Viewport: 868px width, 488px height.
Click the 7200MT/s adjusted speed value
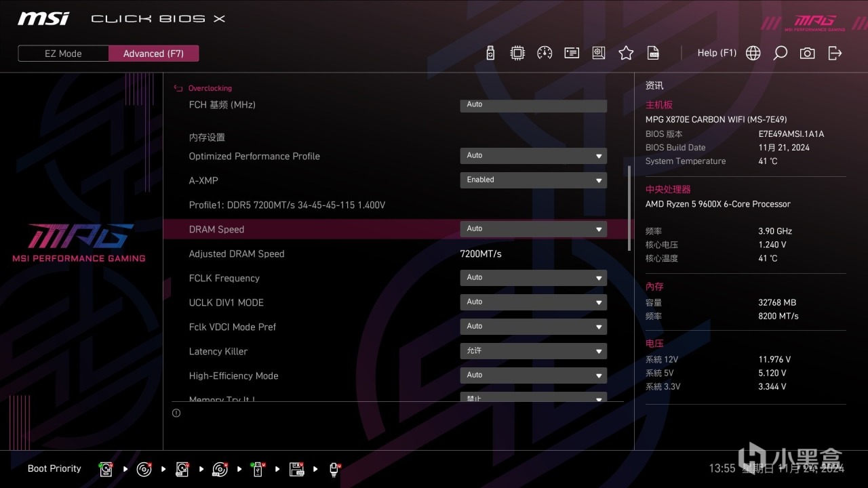point(481,253)
